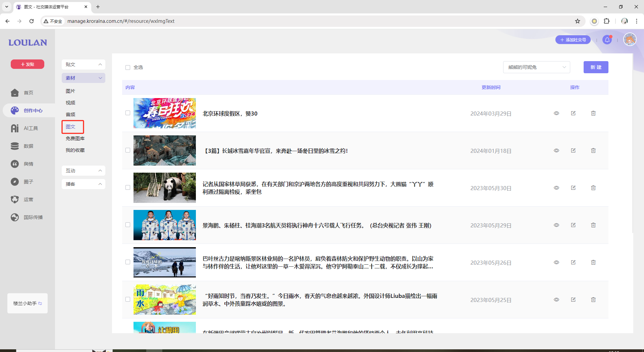Open the 国际传播 globe icon
Screen dimensions: 644x352
(x=15, y=217)
